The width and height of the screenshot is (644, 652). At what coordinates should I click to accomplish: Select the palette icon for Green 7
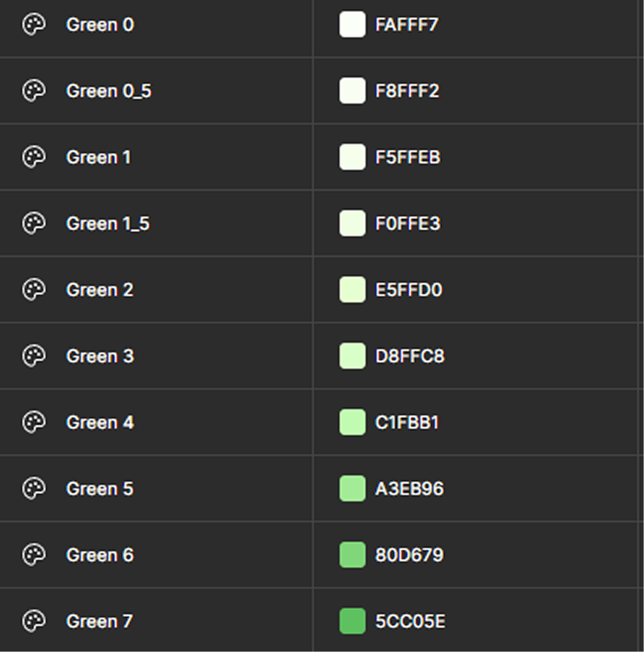tap(34, 621)
